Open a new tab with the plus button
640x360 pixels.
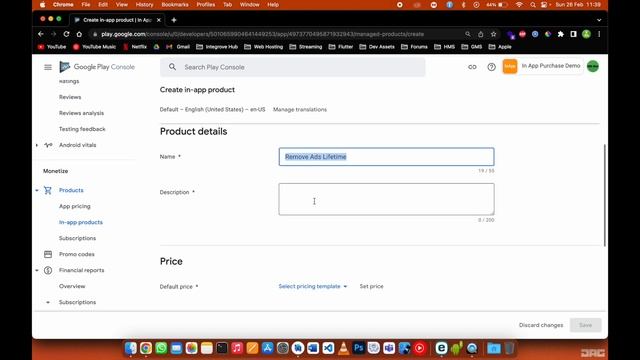[174, 20]
